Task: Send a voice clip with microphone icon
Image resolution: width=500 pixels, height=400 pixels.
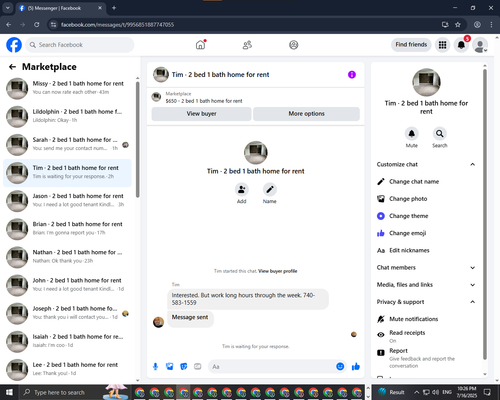Action: (155, 367)
